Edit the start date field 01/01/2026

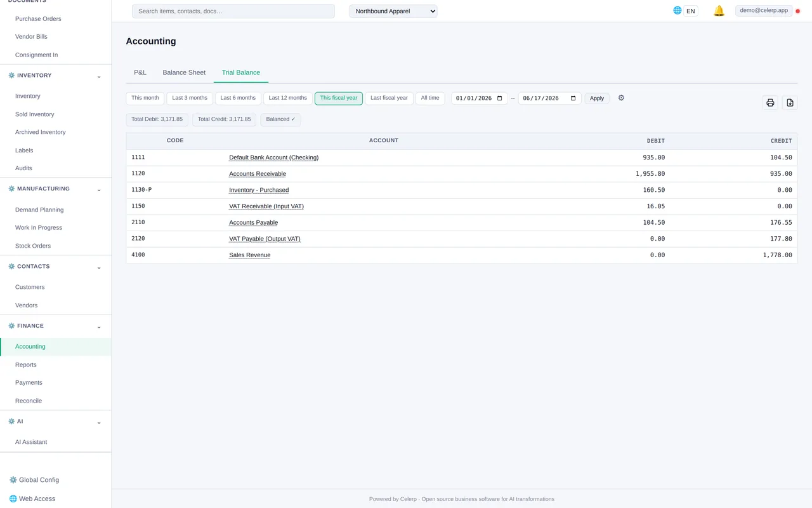point(480,98)
